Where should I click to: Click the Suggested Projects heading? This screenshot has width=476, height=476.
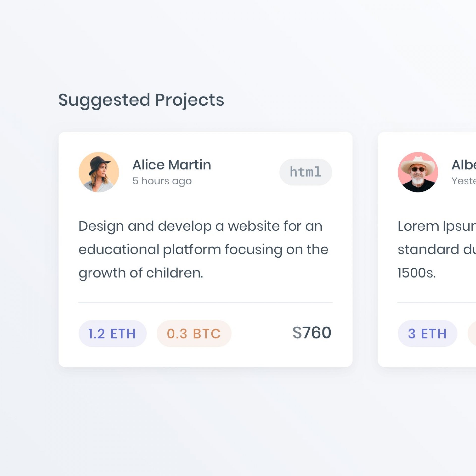coord(141,100)
